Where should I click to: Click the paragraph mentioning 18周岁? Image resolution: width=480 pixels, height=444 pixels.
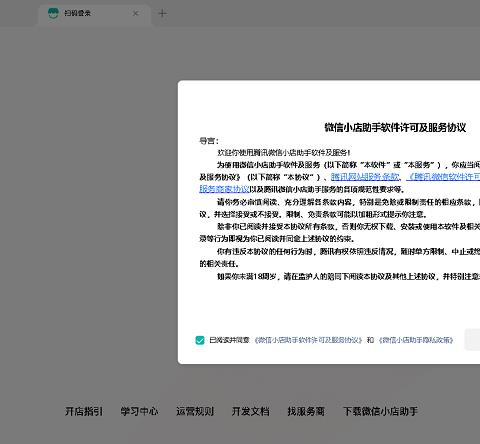pos(348,276)
